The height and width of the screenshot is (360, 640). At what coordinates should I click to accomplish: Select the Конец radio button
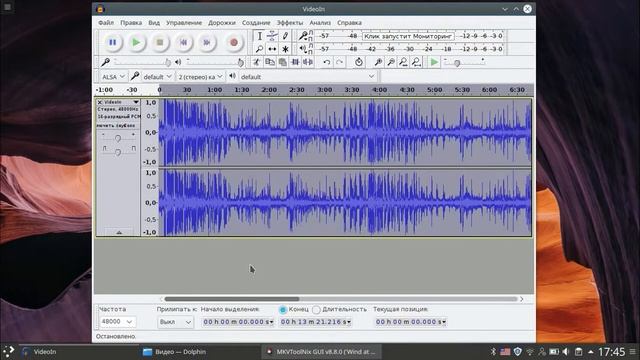282,310
